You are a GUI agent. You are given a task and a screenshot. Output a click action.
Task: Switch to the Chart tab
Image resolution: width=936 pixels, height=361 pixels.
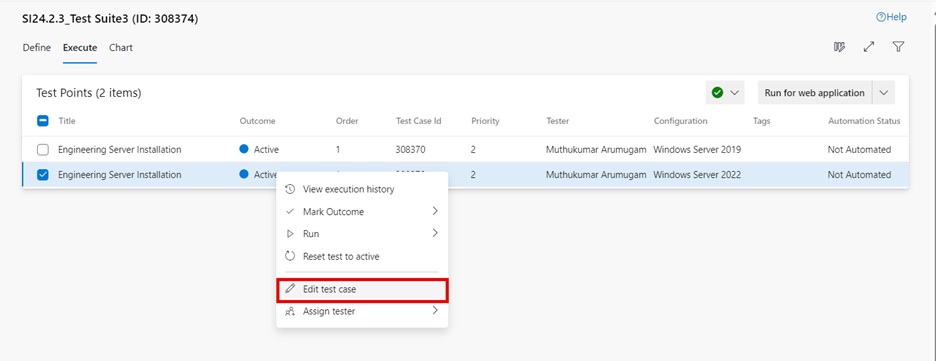click(x=121, y=48)
